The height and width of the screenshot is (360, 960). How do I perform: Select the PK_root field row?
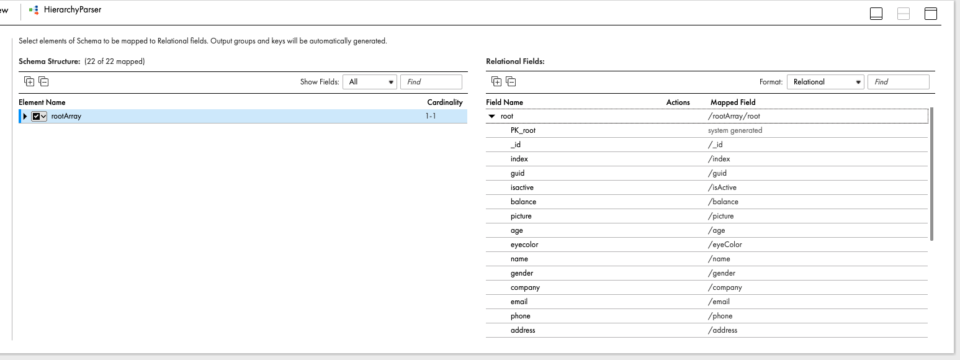pyautogui.click(x=707, y=130)
